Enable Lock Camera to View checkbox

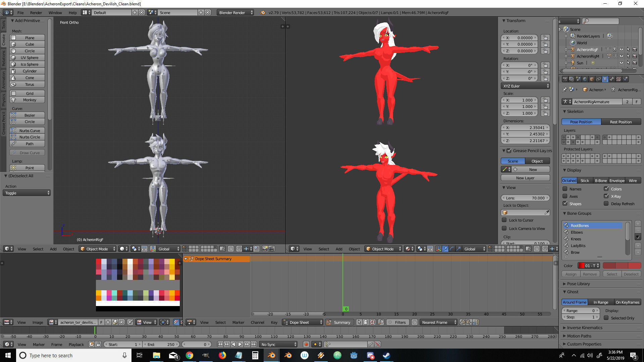pos(504,229)
